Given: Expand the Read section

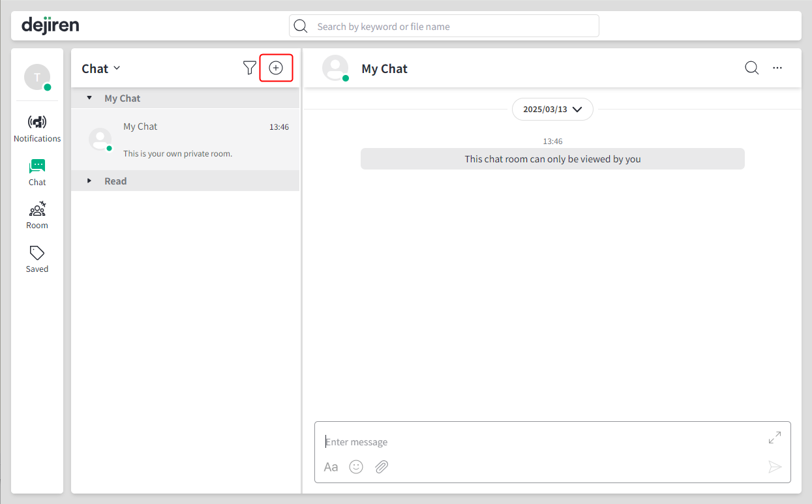Looking at the screenshot, I should point(89,181).
